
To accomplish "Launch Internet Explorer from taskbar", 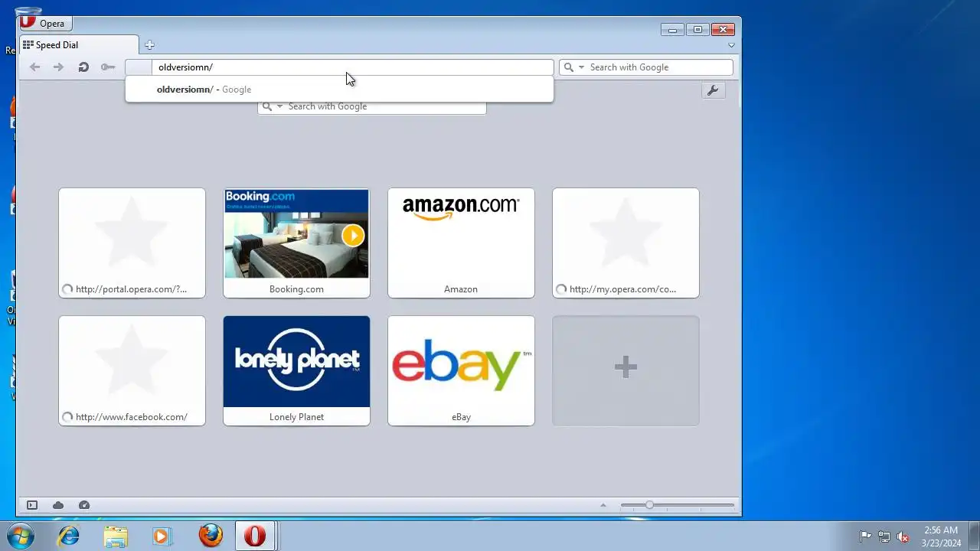I will pyautogui.click(x=69, y=536).
